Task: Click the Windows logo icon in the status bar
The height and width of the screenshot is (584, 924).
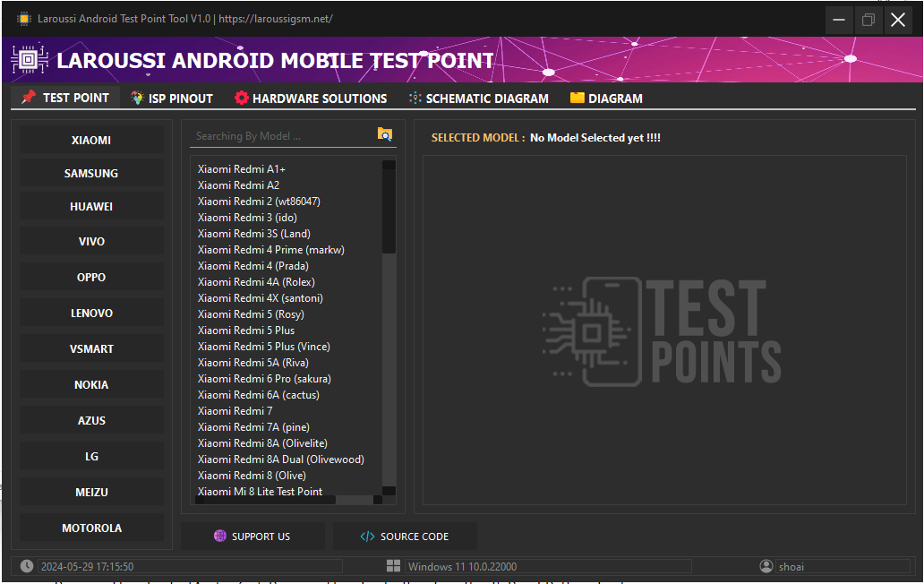Action: click(393, 565)
